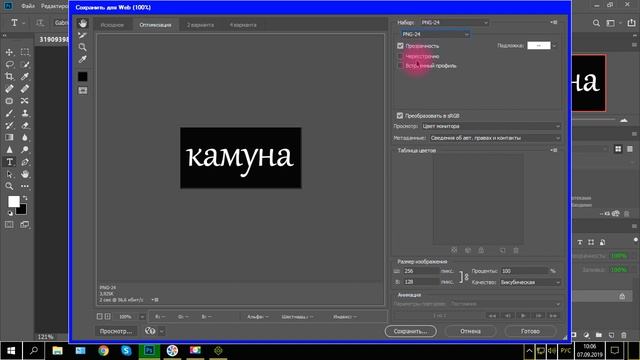Select the Photoshop Hand tool in left toolbar
The height and width of the screenshot is (360, 640).
pyautogui.click(x=25, y=174)
